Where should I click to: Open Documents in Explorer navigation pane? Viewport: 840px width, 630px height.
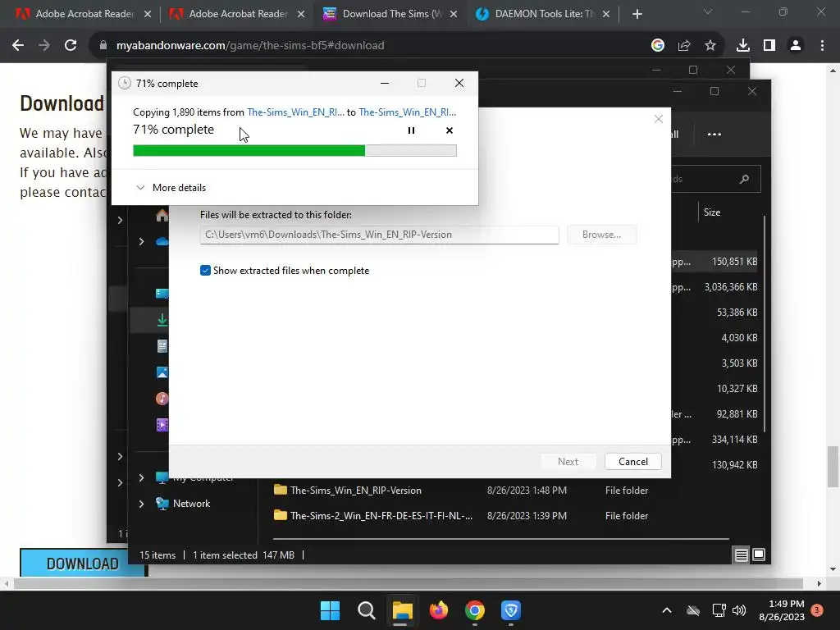click(162, 346)
